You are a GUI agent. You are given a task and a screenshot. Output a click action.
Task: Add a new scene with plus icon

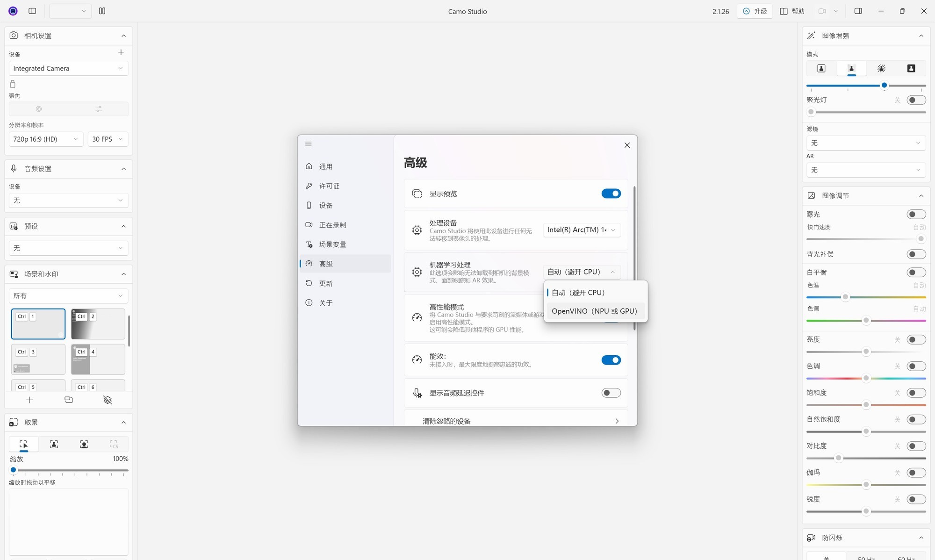click(29, 400)
